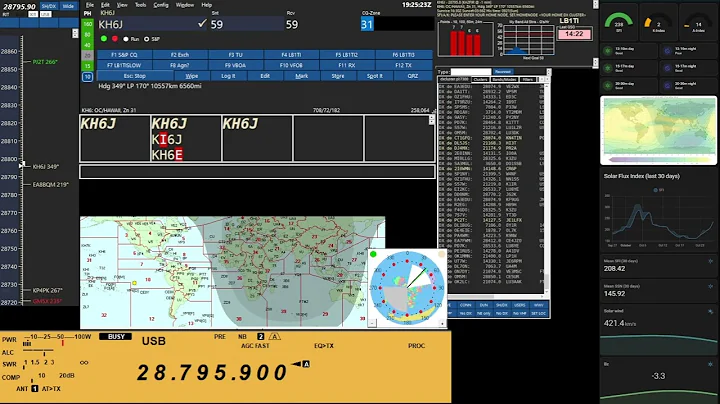Click the green dot on rotator compass
This screenshot has height=404, width=720.
373,254
